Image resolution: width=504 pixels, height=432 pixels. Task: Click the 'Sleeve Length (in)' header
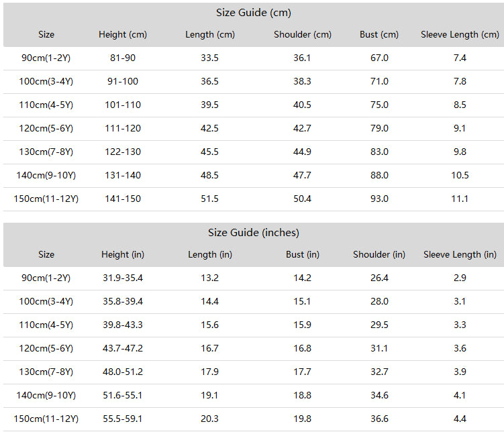(460, 255)
